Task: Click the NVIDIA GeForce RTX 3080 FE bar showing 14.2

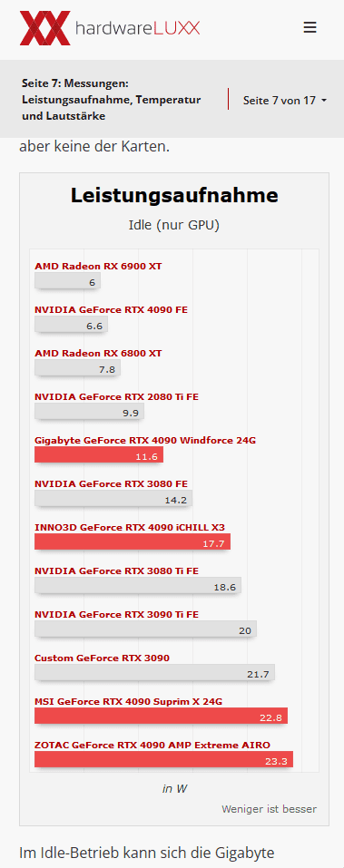Action: click(x=113, y=499)
